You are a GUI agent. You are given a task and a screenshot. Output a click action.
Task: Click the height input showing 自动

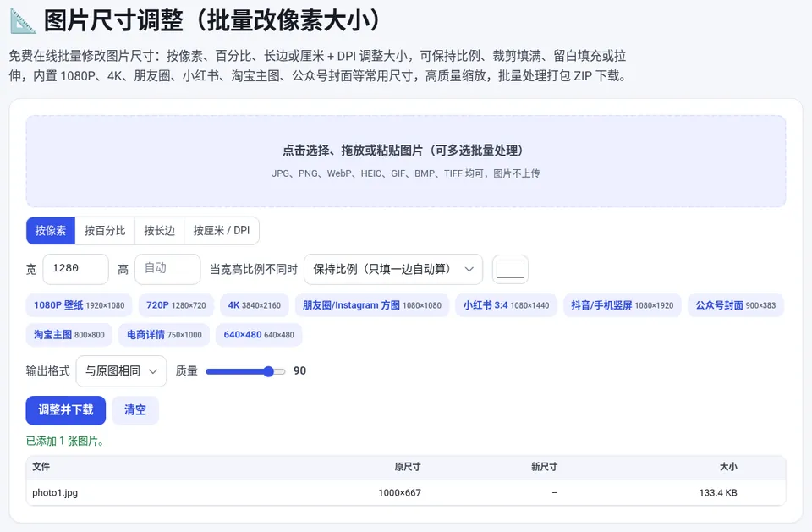(167, 269)
